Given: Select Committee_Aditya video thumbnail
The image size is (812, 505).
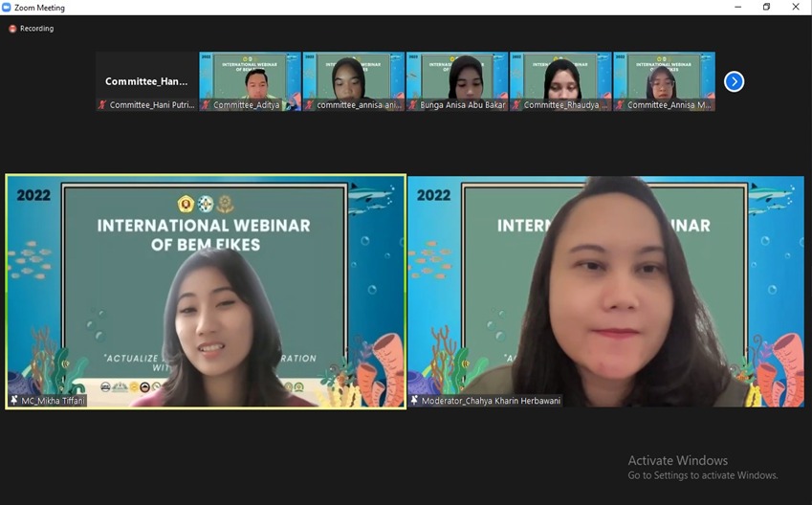Looking at the screenshot, I should pos(250,77).
